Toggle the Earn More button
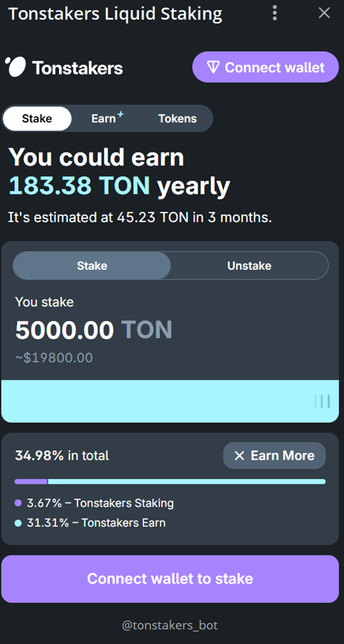Image resolution: width=344 pixels, height=644 pixels. [x=275, y=456]
